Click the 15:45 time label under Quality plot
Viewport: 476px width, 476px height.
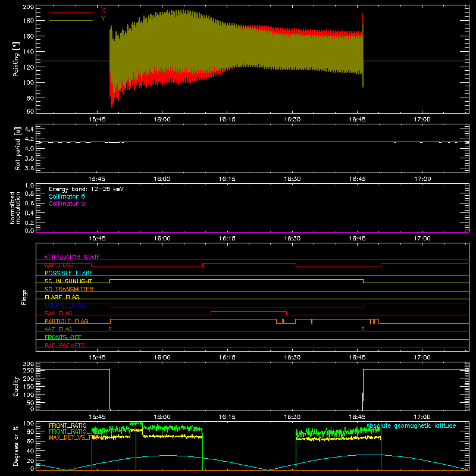pyautogui.click(x=97, y=417)
